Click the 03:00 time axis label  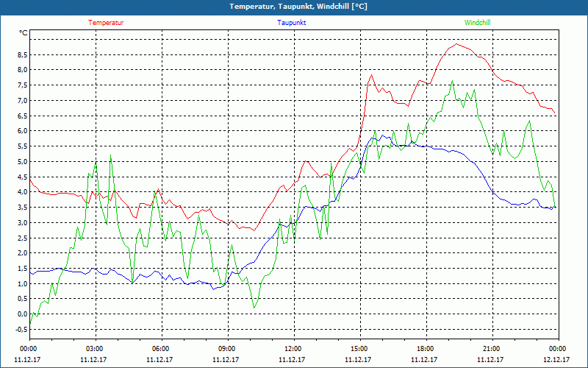tap(96, 349)
